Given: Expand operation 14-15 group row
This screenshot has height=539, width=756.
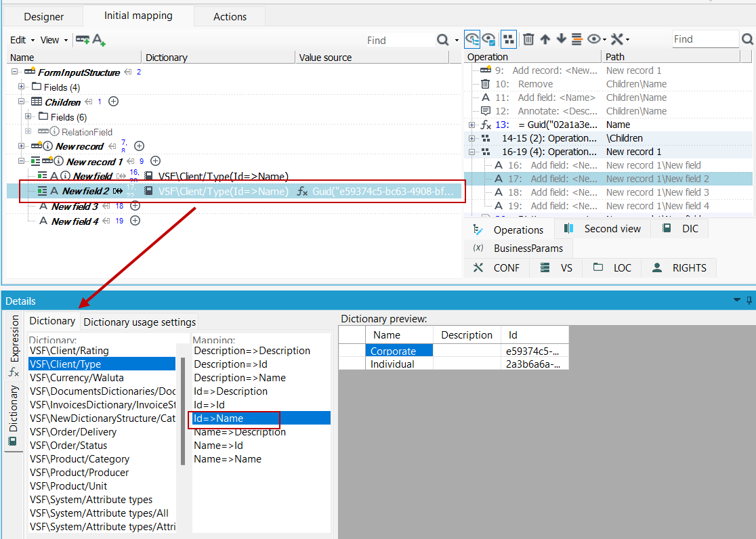Looking at the screenshot, I should (471, 138).
